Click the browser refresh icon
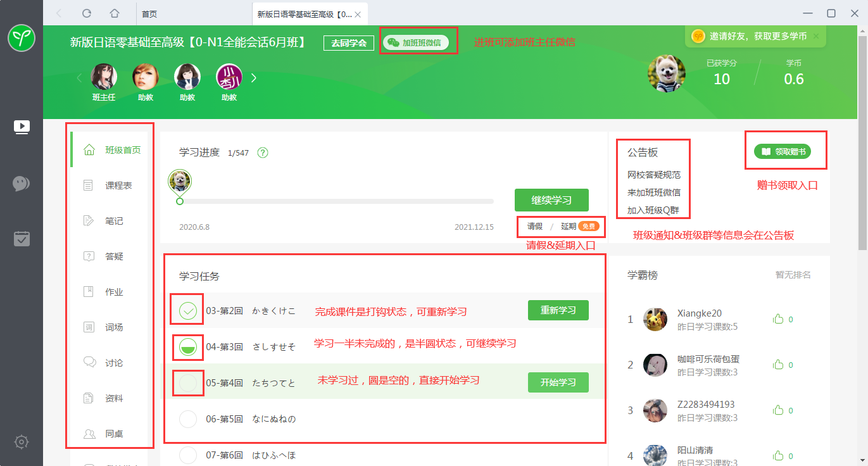This screenshot has width=868, height=466. 87,13
